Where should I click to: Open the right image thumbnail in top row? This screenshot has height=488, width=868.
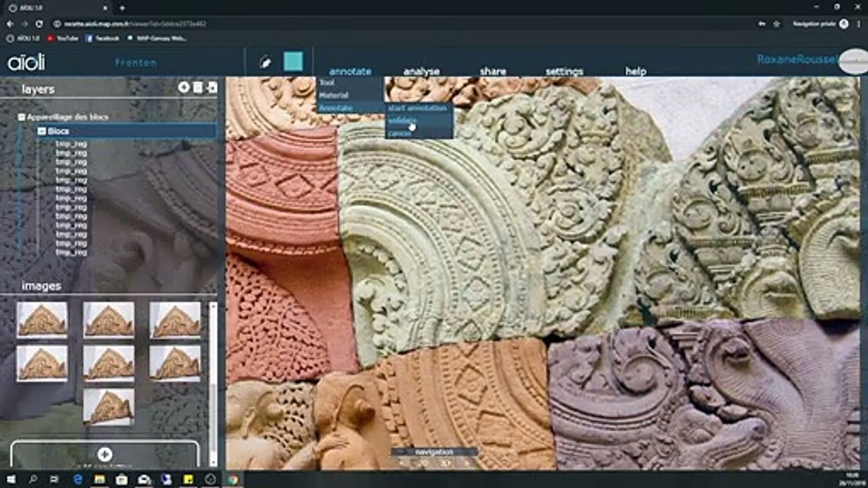coord(175,320)
